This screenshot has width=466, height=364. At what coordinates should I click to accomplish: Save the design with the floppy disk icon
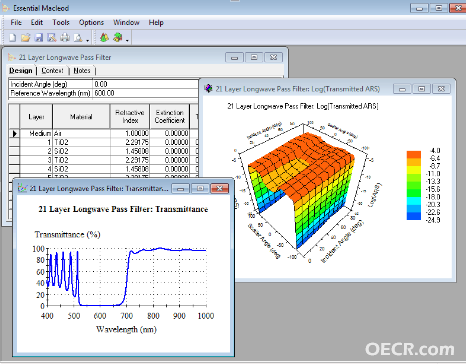pyautogui.click(x=39, y=38)
